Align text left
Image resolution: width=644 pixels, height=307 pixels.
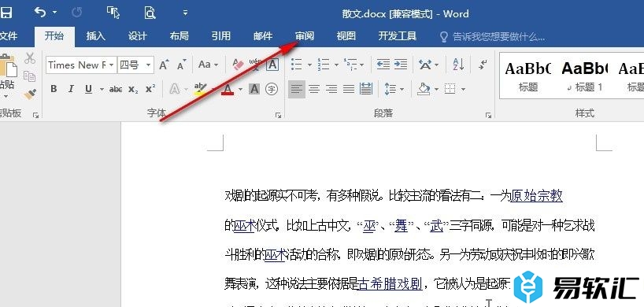coord(297,89)
